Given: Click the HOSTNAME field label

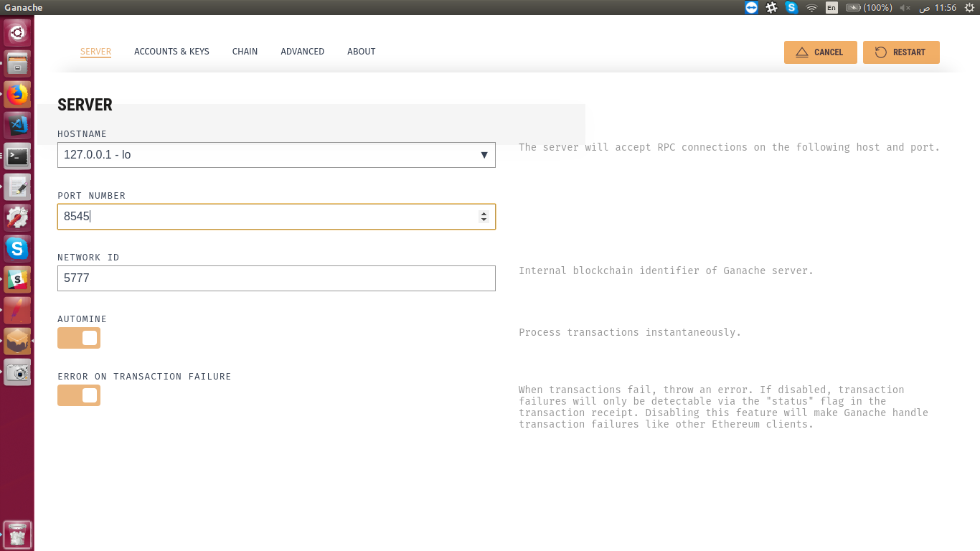Looking at the screenshot, I should tap(82, 134).
